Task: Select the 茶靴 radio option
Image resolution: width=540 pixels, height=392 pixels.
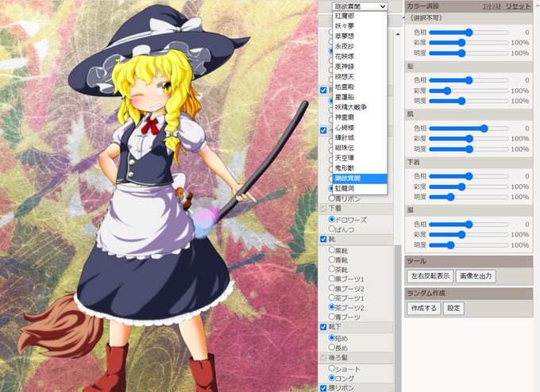Action: [x=332, y=269]
